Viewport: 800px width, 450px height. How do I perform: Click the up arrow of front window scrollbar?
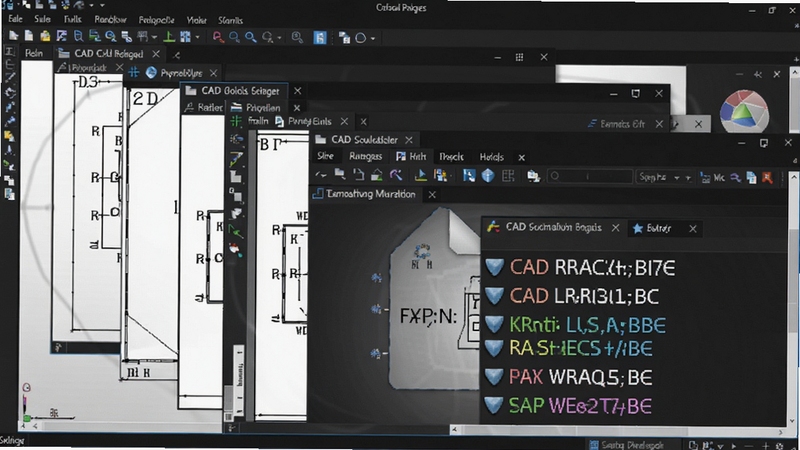coord(793,177)
